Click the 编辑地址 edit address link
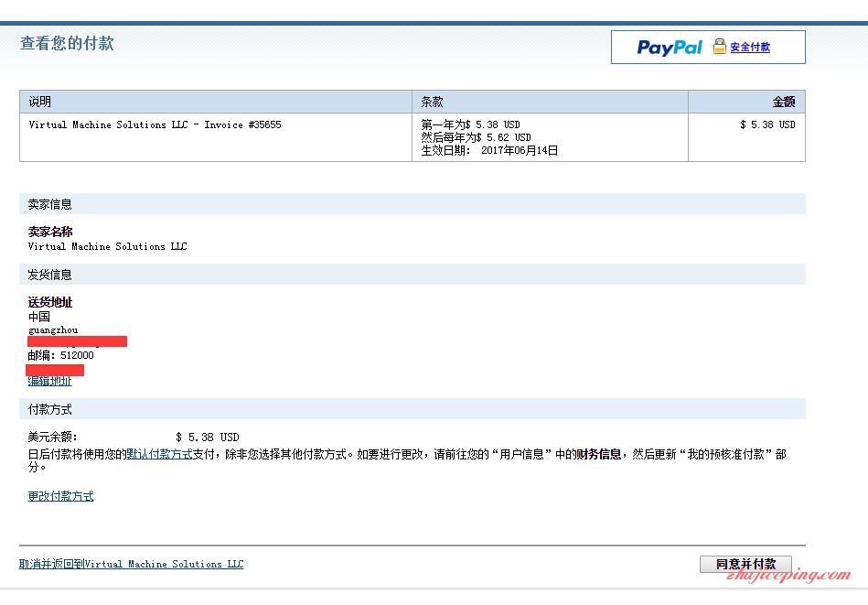The image size is (868, 605). (x=49, y=381)
